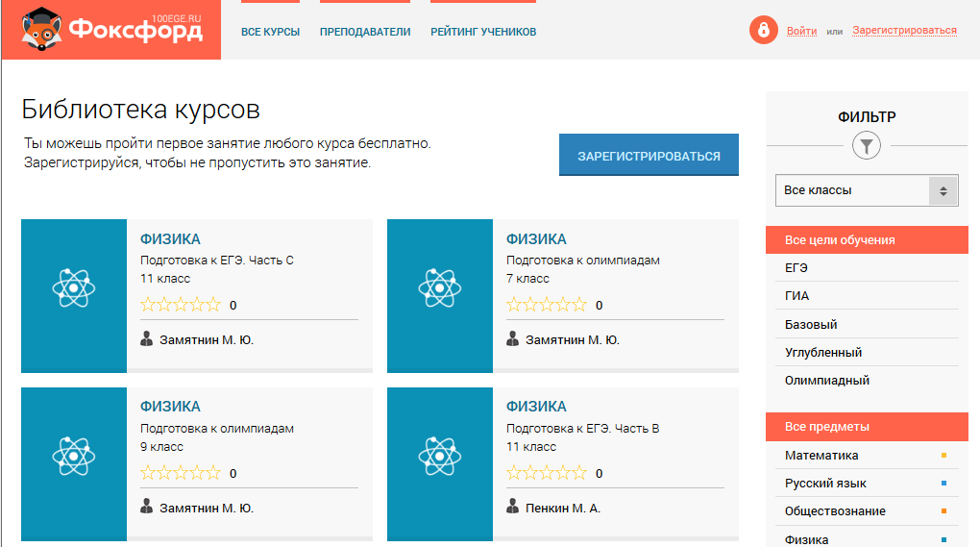Screen dimensions: 980x547
Task: Rate 9 класс olympiad course with stars
Action: tap(181, 473)
